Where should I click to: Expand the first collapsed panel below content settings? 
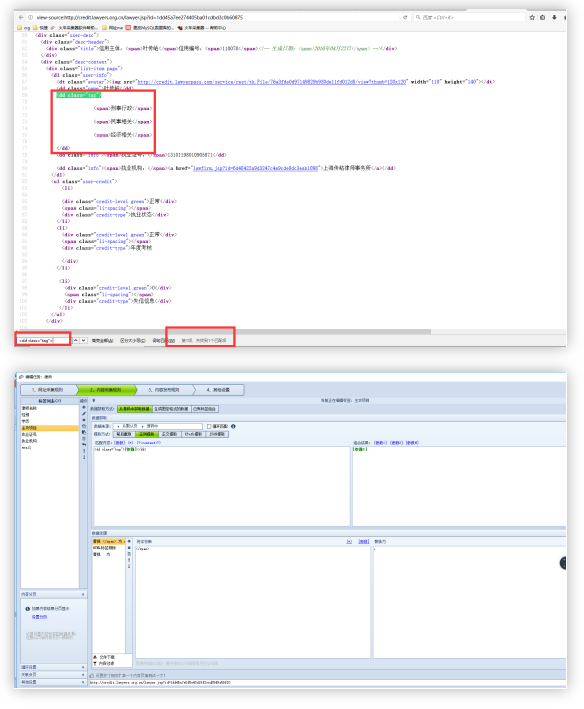point(53,667)
